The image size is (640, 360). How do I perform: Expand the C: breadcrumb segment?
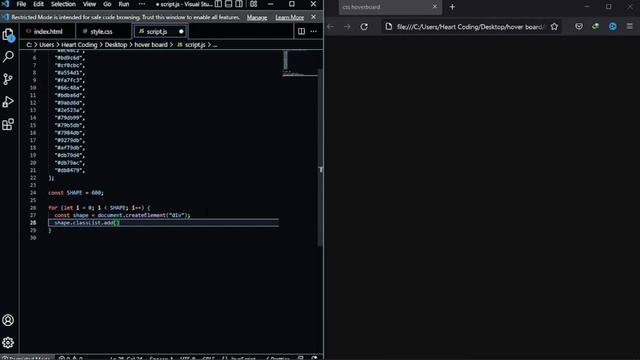tap(29, 44)
